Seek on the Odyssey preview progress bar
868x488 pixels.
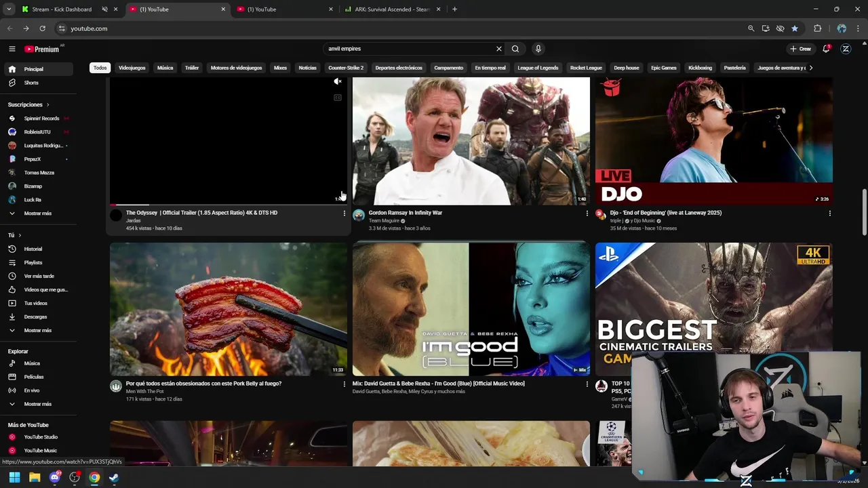tap(229, 204)
